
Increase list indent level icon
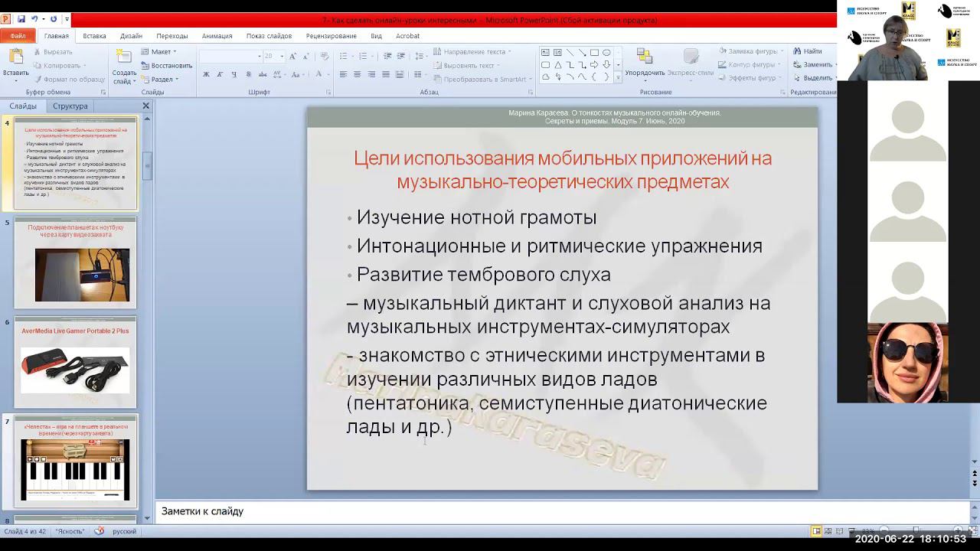point(401,56)
